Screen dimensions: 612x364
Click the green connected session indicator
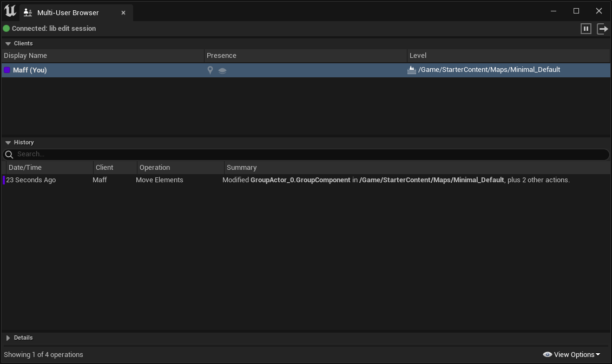pyautogui.click(x=7, y=28)
